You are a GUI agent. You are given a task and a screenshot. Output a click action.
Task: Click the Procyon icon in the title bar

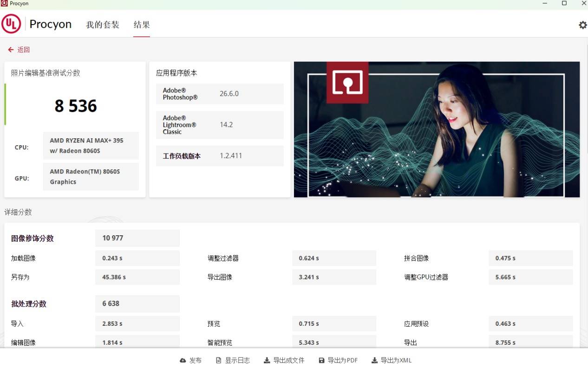point(4,3)
